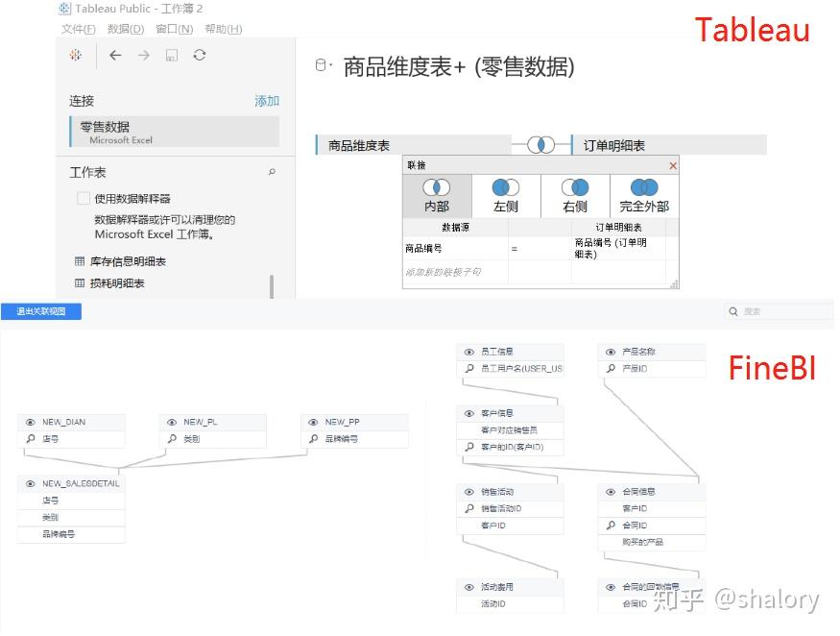Click the Venn join icon between the two tables
840x636 pixels.
(x=541, y=144)
